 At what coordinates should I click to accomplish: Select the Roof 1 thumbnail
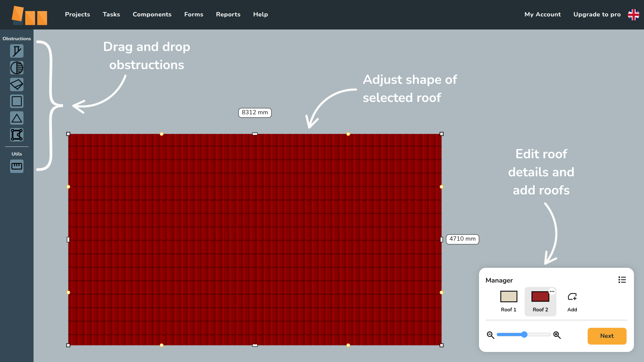click(x=508, y=297)
